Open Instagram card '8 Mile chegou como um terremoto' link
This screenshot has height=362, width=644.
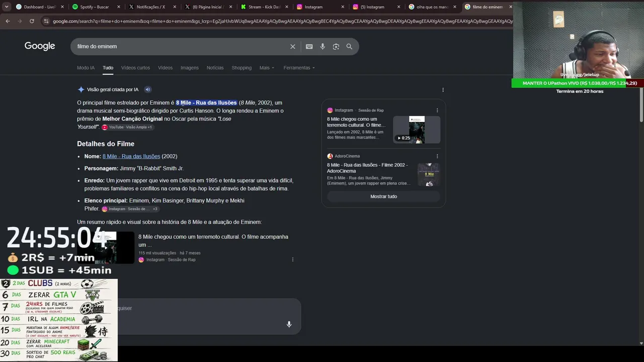pos(355,122)
